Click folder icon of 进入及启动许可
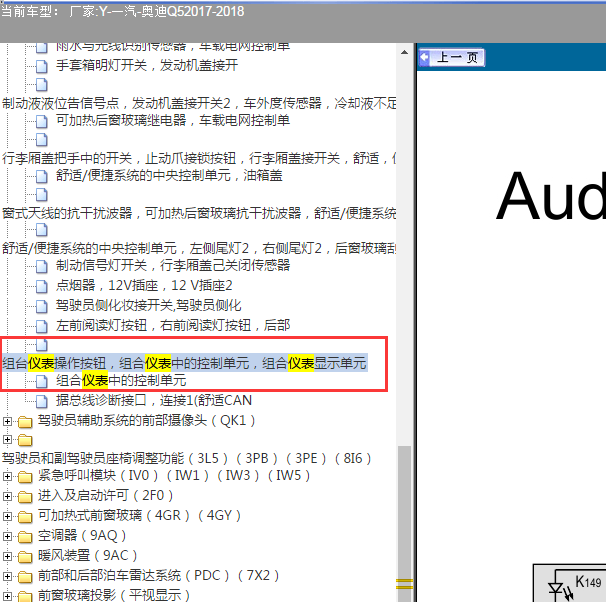Screen dimensions: 606x602 pos(25,497)
